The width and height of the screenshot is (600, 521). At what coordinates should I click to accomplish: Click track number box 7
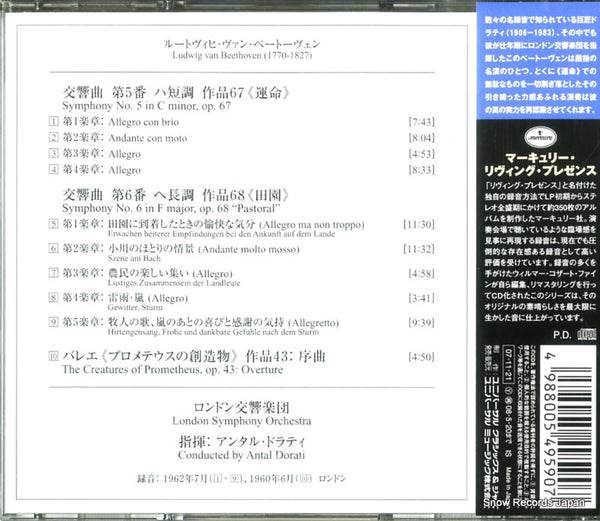[x=54, y=273]
